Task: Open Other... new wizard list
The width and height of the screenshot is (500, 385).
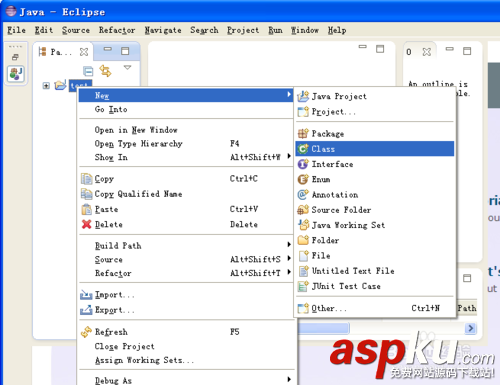Action: point(375,308)
